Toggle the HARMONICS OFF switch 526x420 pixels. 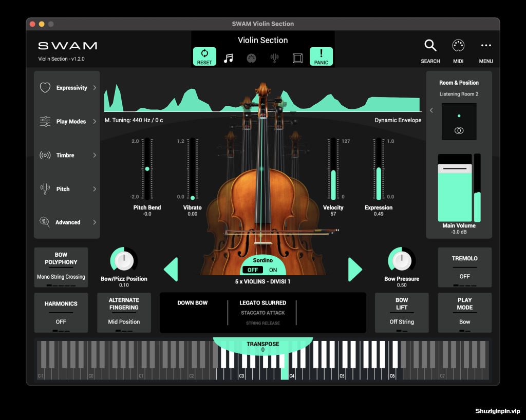(x=61, y=313)
